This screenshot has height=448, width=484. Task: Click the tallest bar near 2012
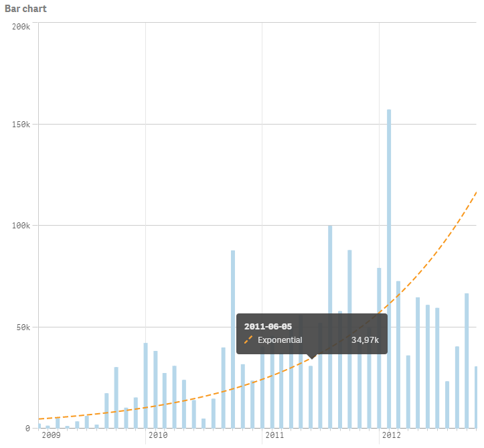click(389, 269)
